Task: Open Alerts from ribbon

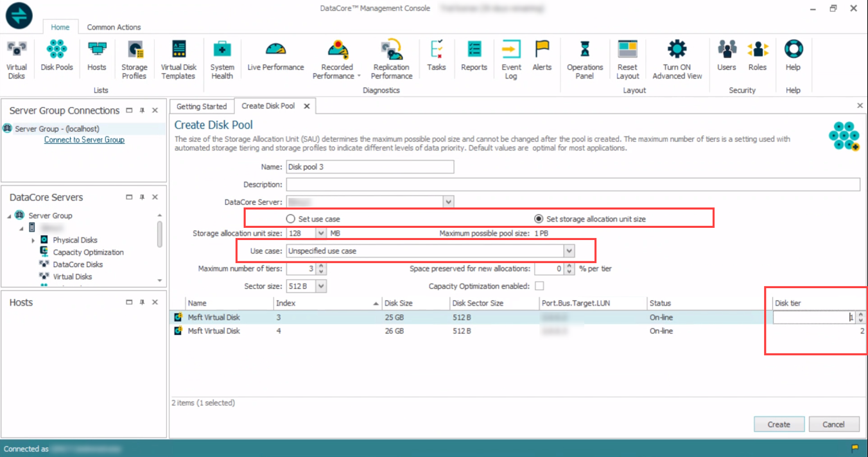Action: (542, 55)
